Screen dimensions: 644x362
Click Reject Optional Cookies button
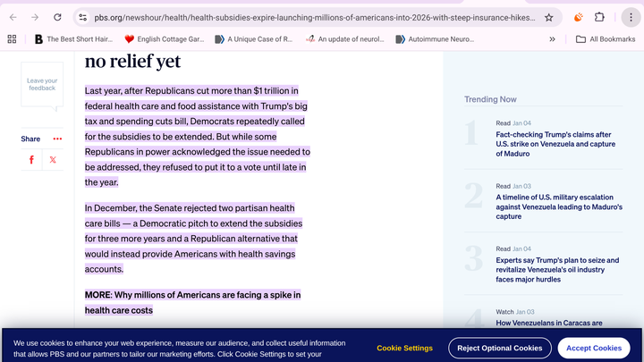click(499, 348)
